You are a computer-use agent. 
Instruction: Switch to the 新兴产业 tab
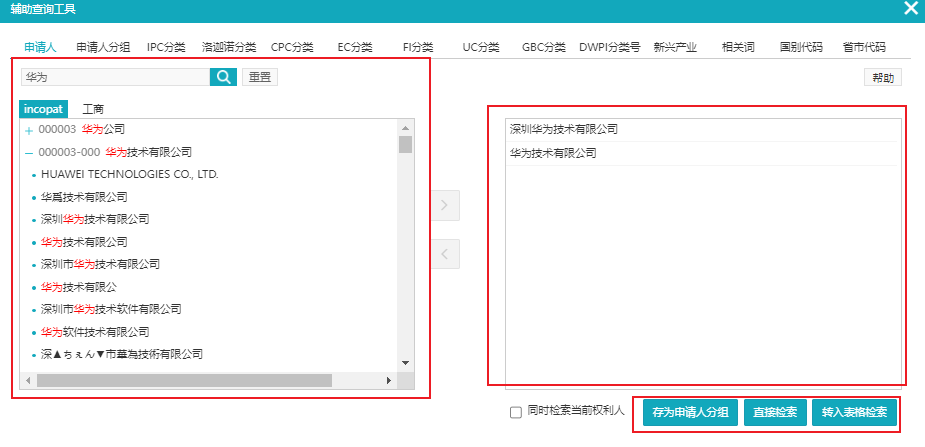(x=675, y=47)
